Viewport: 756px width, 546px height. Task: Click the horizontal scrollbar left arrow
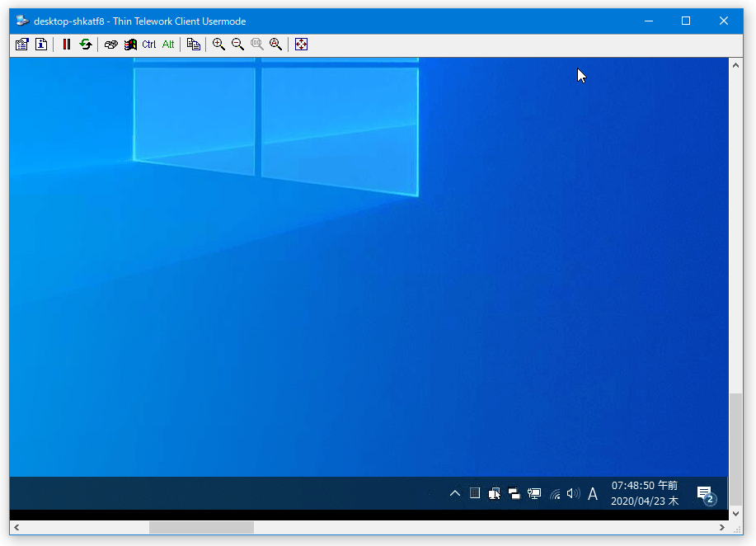click(x=16, y=528)
